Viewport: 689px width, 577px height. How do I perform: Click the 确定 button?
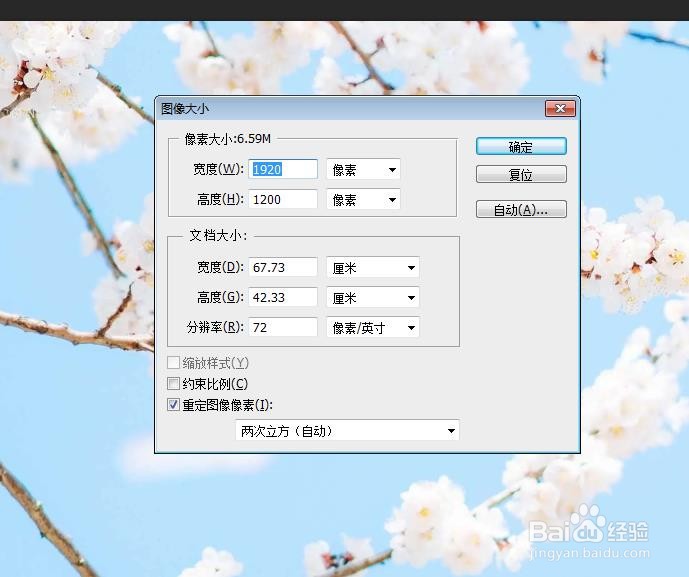[521, 146]
